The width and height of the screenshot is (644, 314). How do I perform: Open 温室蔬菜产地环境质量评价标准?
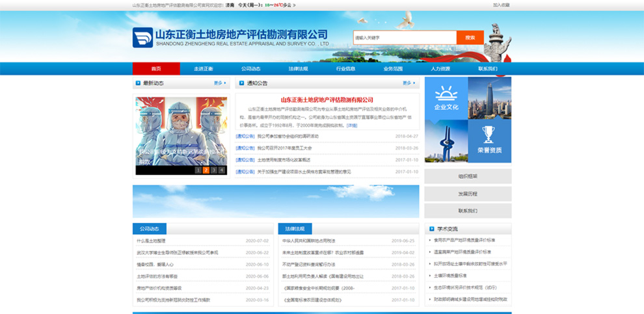pyautogui.click(x=463, y=252)
